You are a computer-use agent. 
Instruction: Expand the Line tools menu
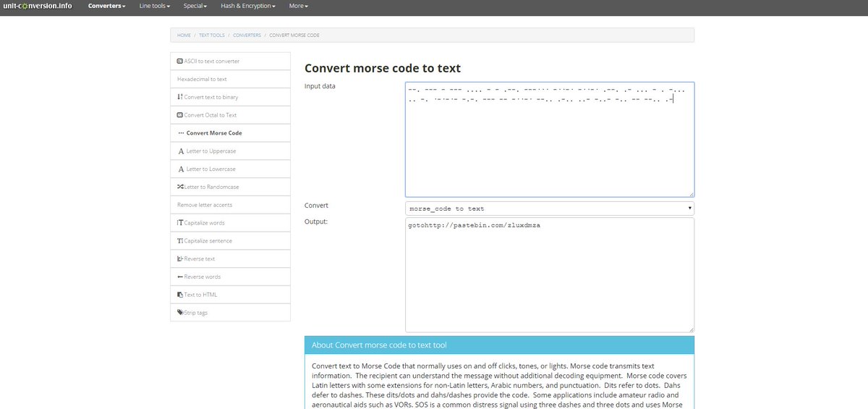tap(155, 6)
